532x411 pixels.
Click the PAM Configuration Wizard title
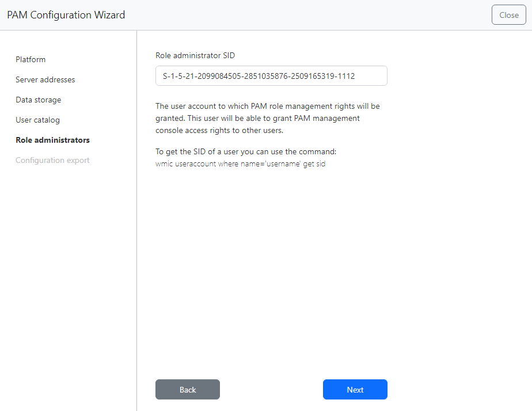(x=66, y=15)
